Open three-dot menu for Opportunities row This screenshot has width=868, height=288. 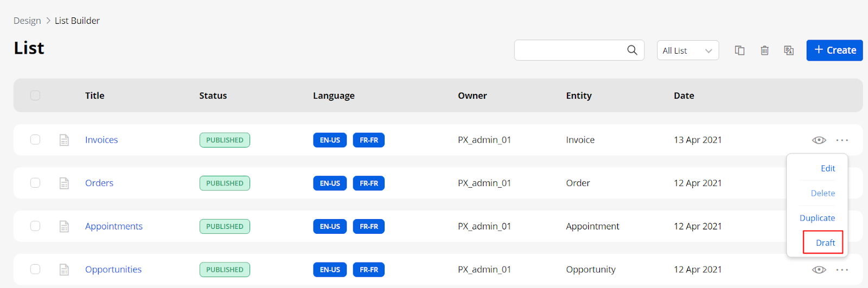click(x=842, y=270)
